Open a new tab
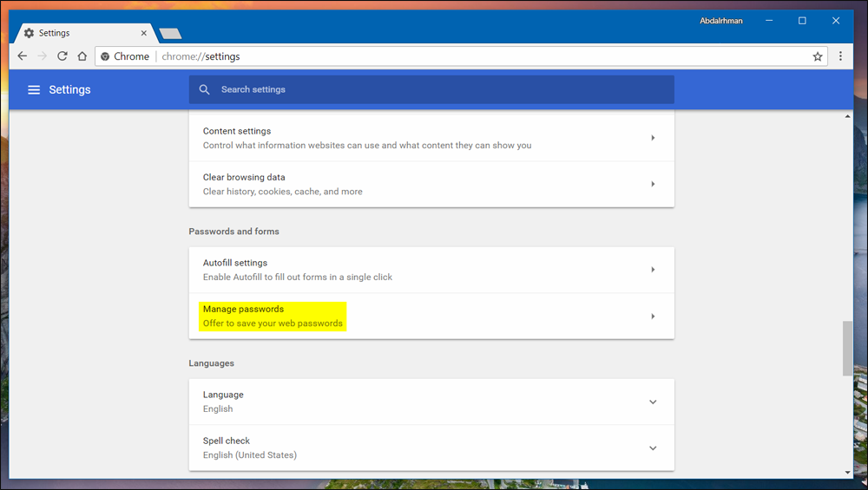Screen dimensions: 868x490 pyautogui.click(x=170, y=34)
